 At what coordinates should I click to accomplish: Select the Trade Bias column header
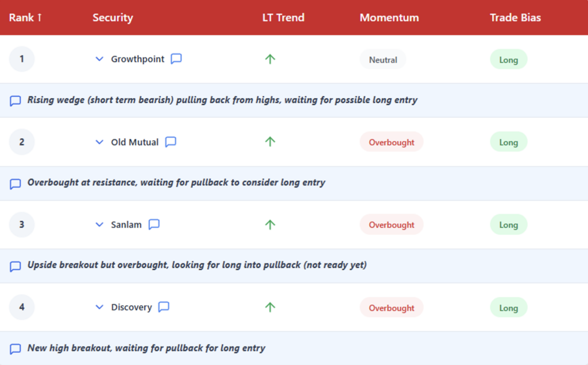(515, 17)
